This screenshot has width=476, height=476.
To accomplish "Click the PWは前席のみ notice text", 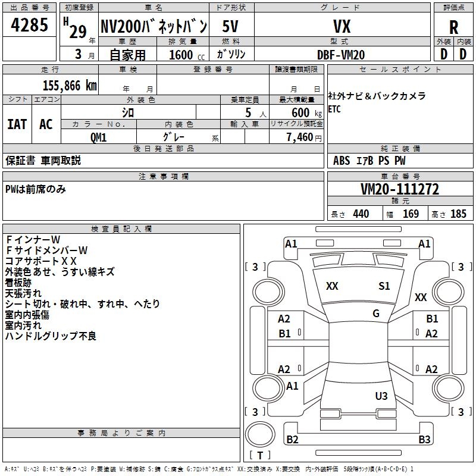I will point(36,189).
